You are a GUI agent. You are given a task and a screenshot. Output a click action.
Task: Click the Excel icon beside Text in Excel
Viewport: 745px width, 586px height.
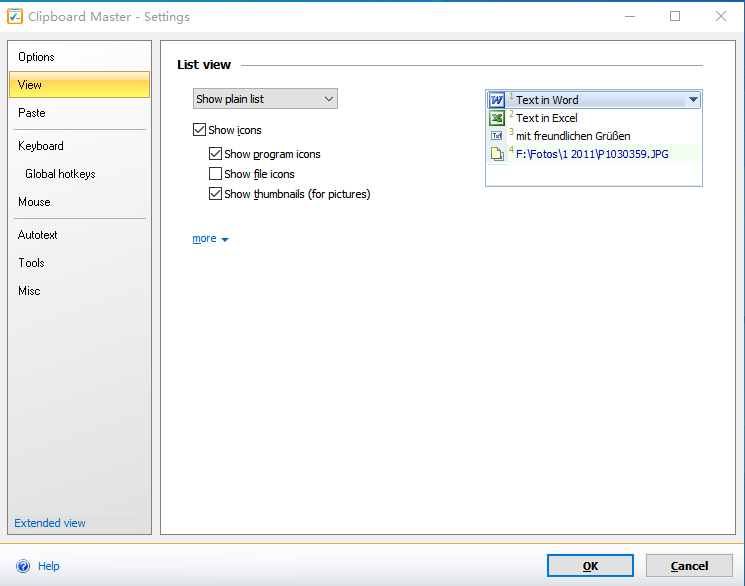497,118
